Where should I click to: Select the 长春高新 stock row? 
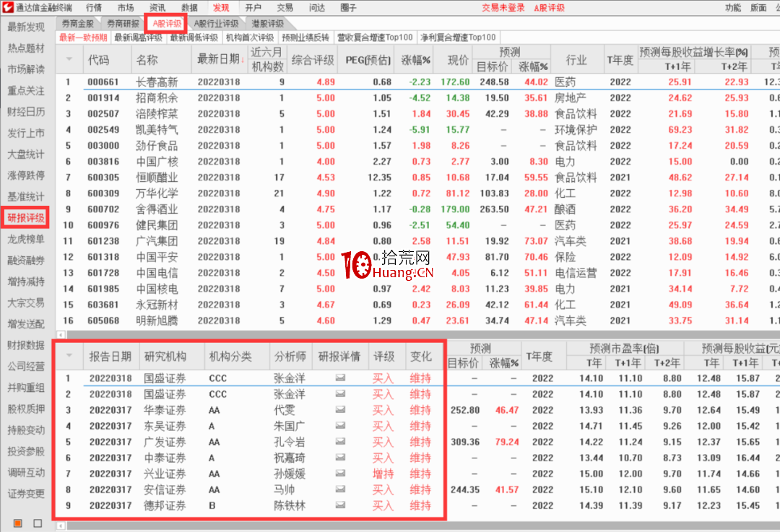tap(418, 82)
